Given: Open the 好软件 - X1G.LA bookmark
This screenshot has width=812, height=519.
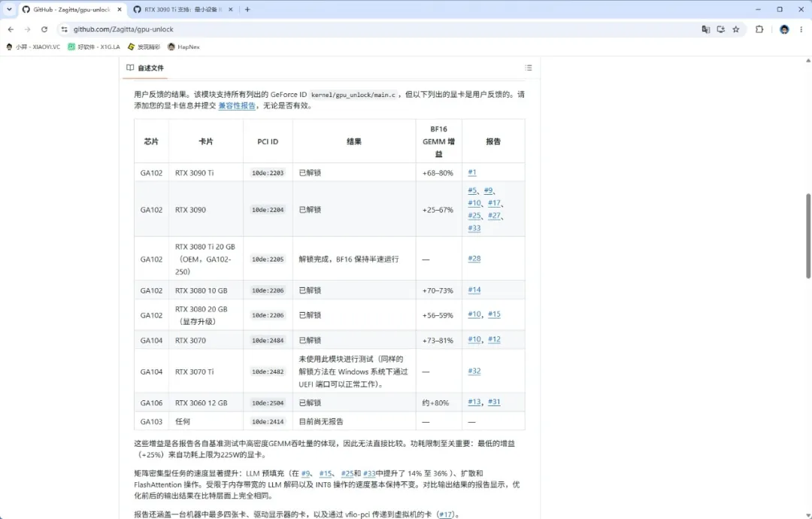Looking at the screenshot, I should (94, 47).
